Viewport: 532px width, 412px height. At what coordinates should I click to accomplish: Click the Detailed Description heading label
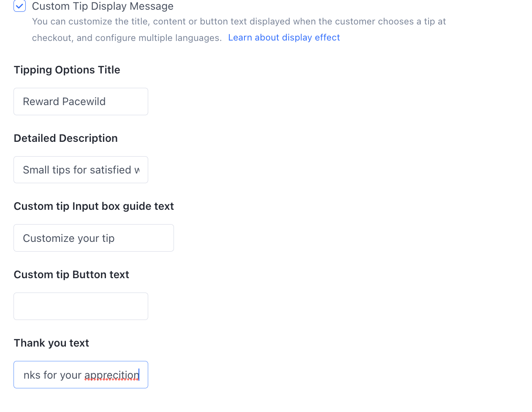coord(65,138)
